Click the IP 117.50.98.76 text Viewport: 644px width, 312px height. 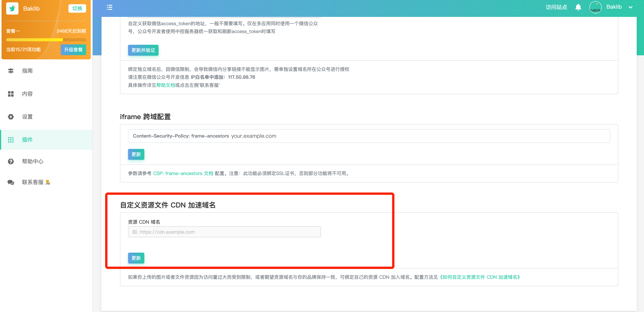point(241,77)
